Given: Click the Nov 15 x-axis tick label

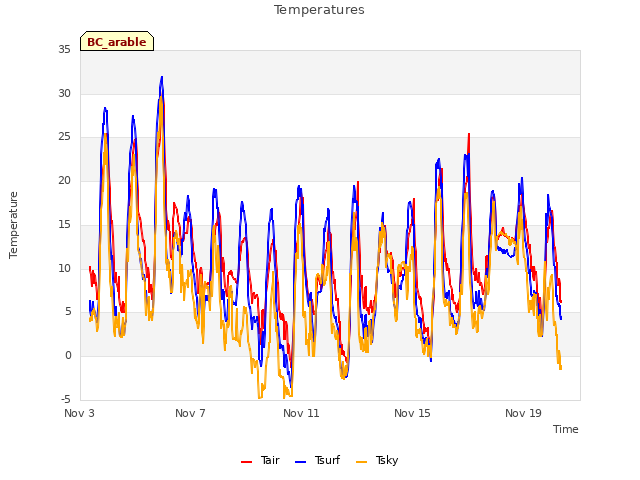Looking at the screenshot, I should coord(412,413).
